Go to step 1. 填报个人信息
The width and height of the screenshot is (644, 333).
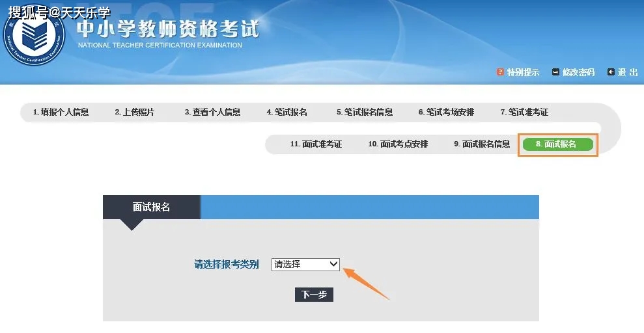coord(61,112)
